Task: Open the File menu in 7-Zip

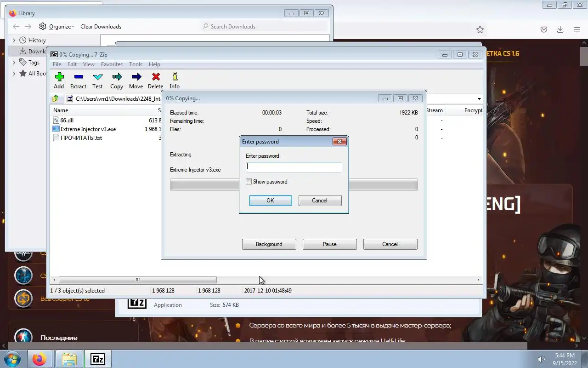Action: click(x=57, y=64)
